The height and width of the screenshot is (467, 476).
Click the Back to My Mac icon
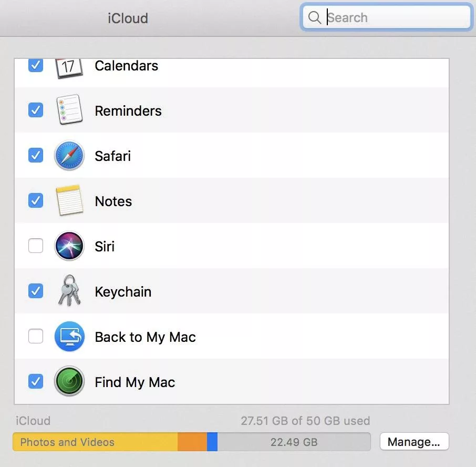click(70, 336)
